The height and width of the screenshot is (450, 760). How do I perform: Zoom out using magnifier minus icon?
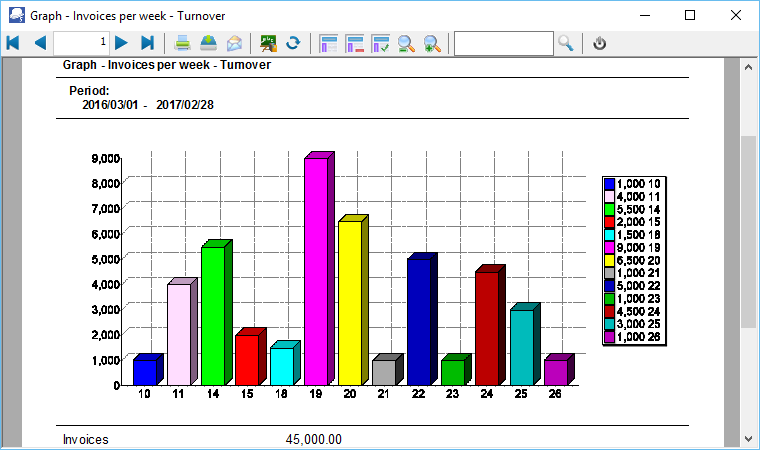pos(407,43)
